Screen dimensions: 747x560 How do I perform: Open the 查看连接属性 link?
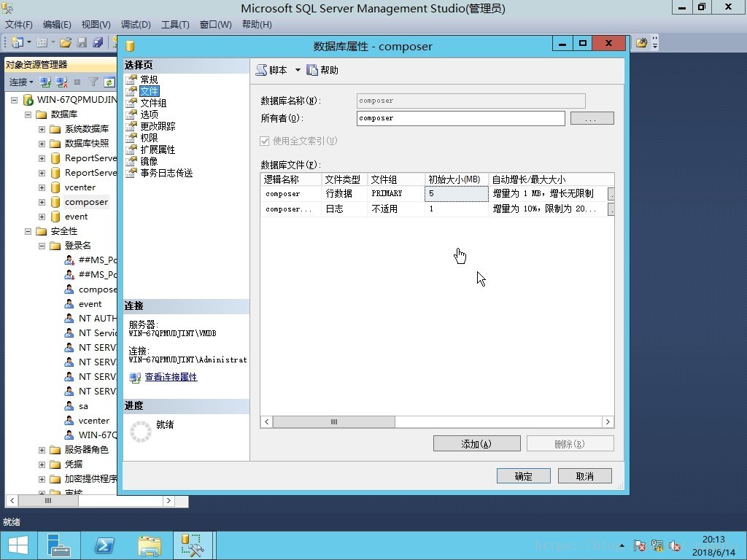point(171,377)
